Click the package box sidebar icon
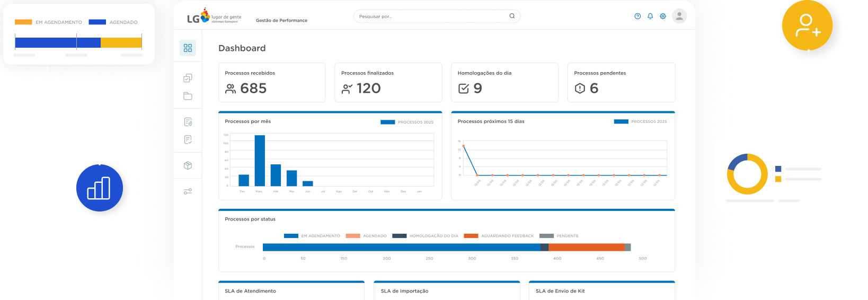The width and height of the screenshot is (868, 300). coord(188,165)
